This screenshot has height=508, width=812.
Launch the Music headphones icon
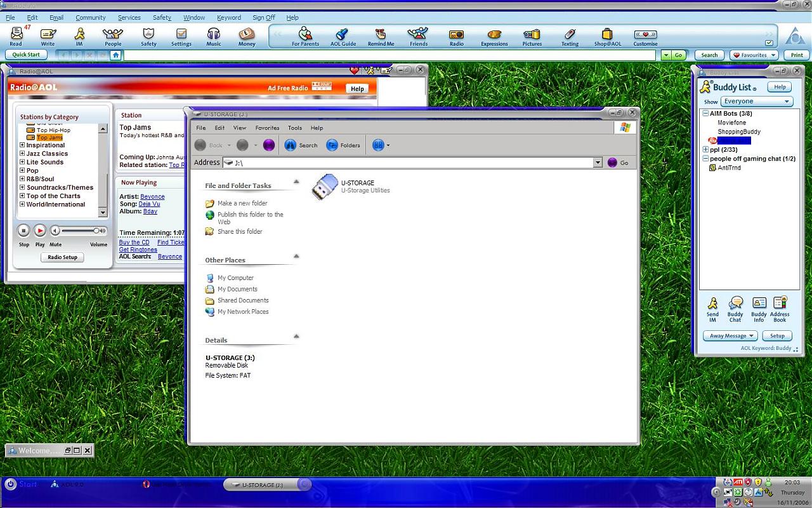[214, 36]
